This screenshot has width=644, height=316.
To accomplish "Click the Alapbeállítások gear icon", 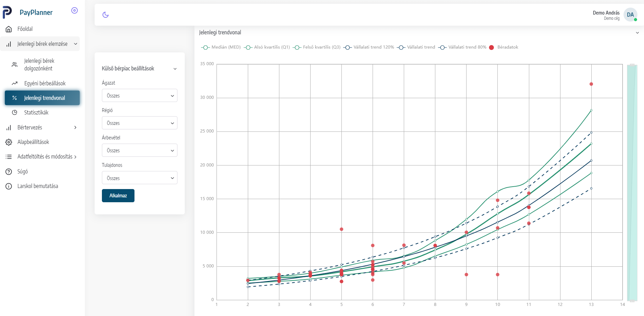I will [x=9, y=142].
